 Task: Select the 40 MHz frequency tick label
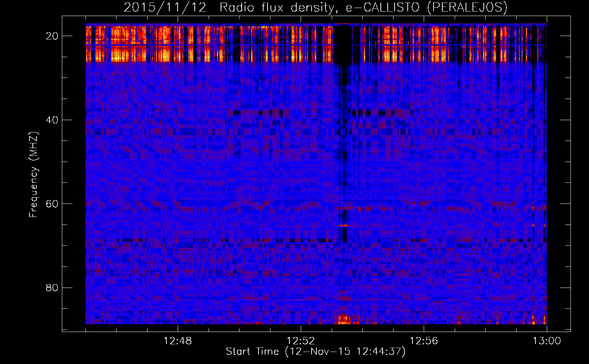tap(52, 120)
